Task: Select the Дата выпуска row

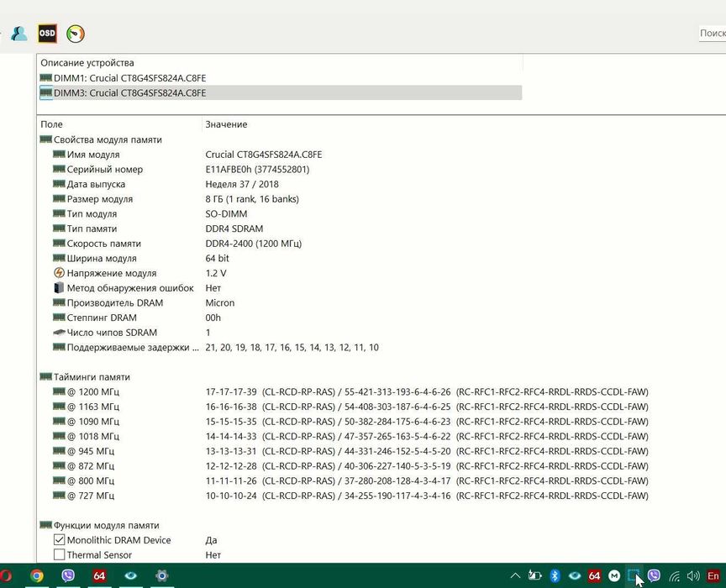Action: pos(166,184)
